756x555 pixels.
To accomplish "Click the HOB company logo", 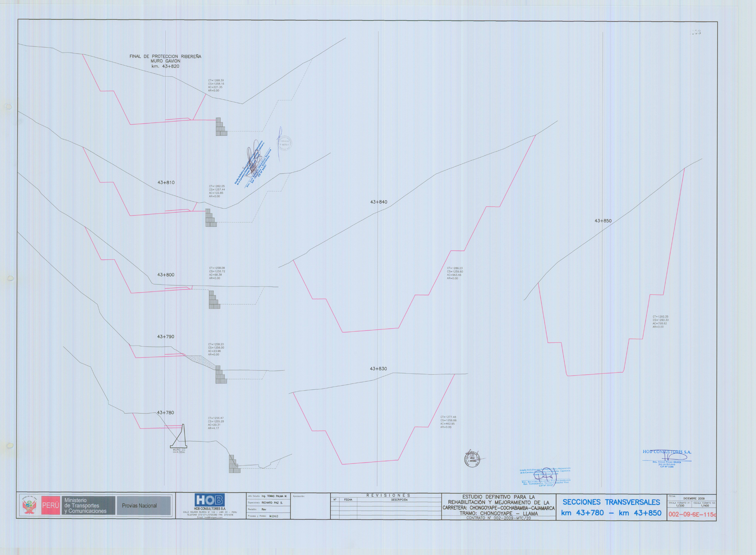I will pos(210,500).
